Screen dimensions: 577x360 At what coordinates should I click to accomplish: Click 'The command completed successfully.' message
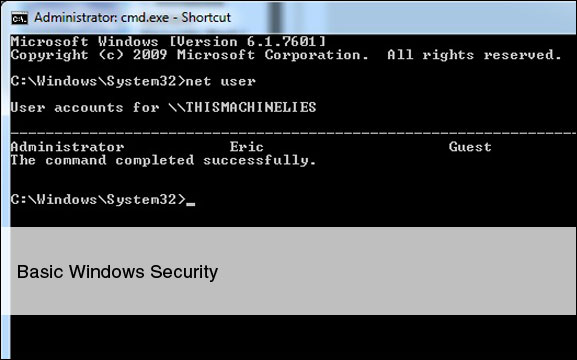point(163,160)
